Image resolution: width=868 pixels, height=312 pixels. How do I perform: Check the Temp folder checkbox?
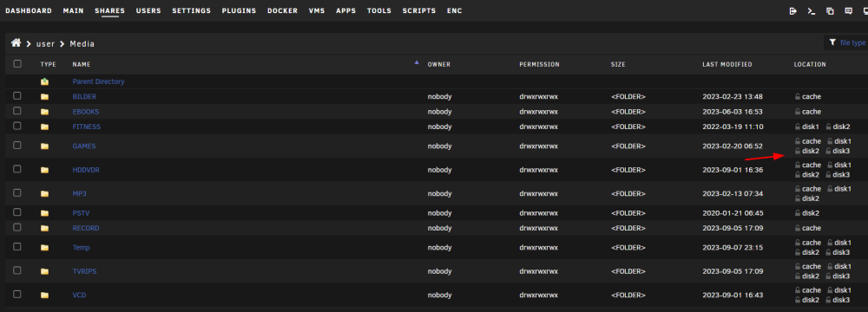17,246
